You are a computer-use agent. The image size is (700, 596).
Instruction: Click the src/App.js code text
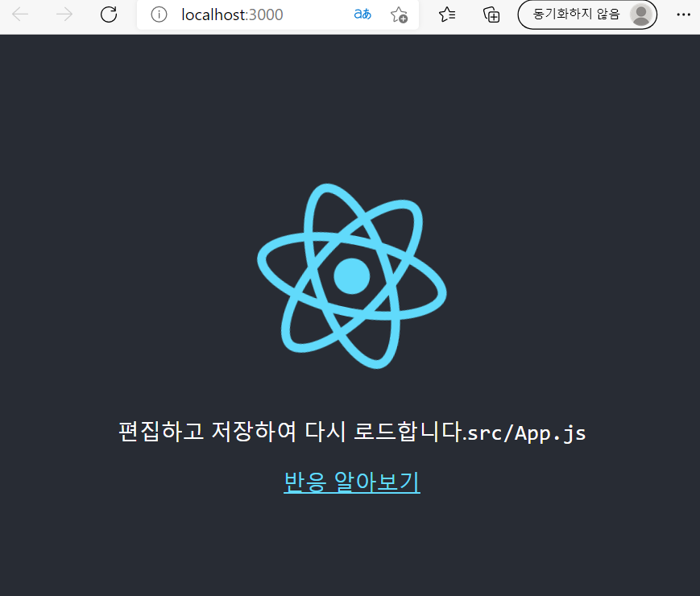527,433
